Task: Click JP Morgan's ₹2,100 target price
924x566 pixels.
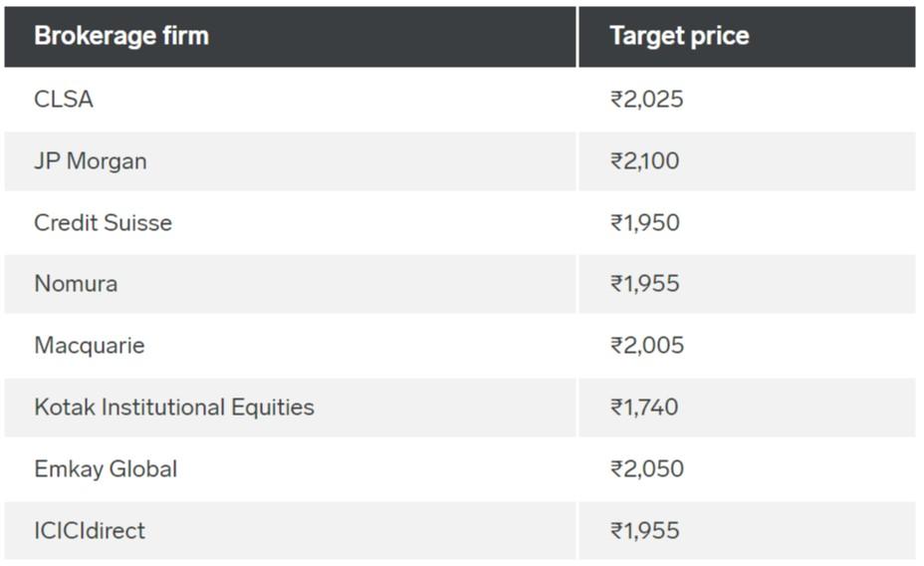Action: (x=644, y=161)
